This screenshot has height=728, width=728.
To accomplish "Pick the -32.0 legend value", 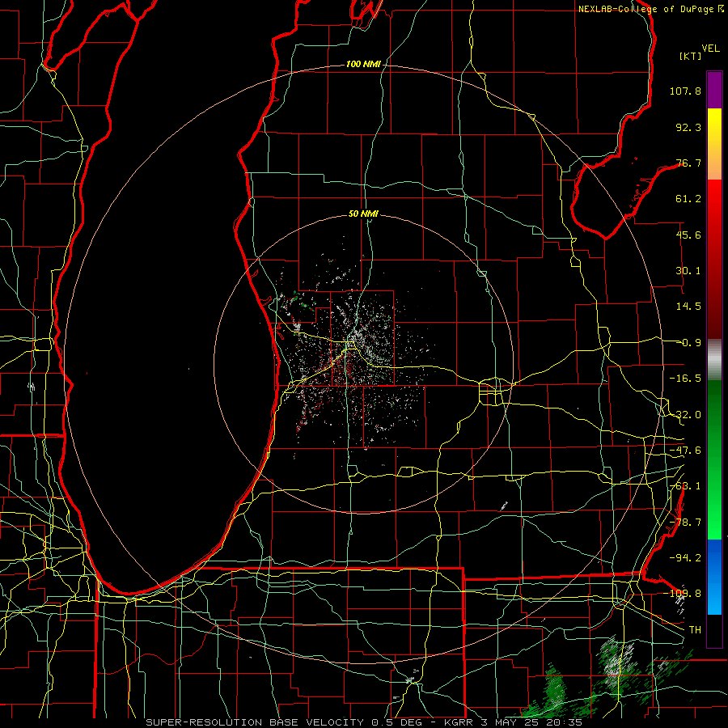I will 685,415.
